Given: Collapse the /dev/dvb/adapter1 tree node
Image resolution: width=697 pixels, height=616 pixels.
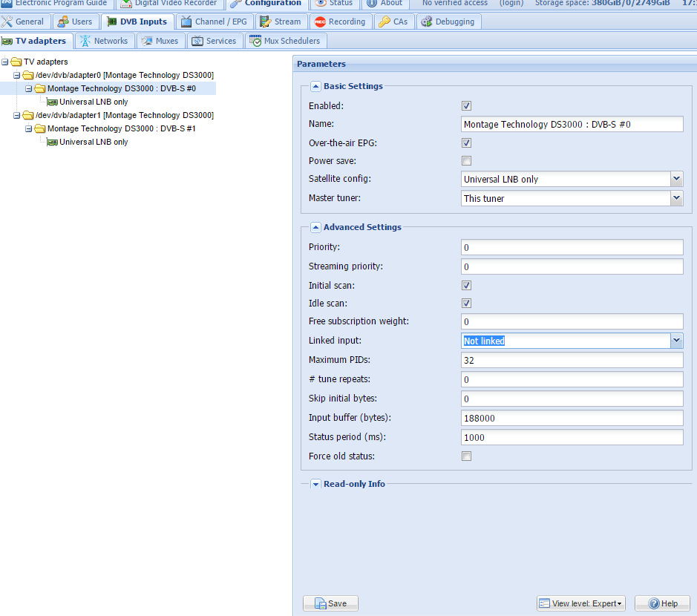Looking at the screenshot, I should (17, 115).
